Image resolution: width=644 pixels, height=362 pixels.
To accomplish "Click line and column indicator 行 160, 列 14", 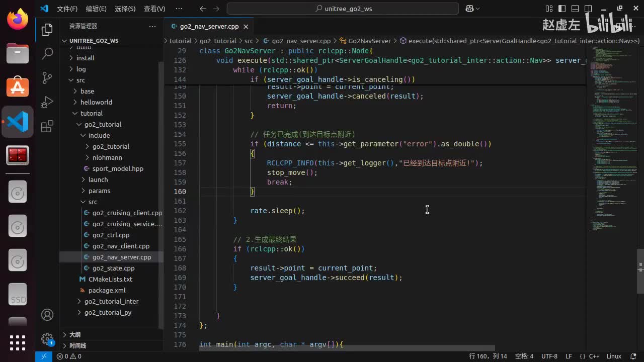I will coord(488,356).
